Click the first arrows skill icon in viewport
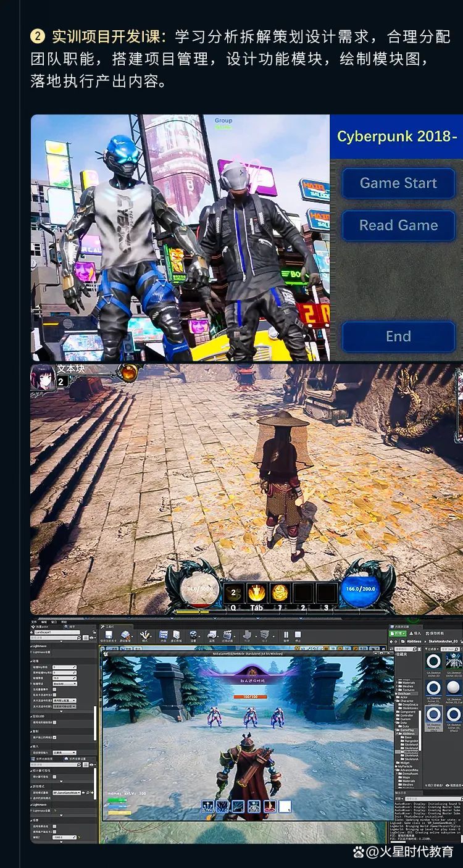Image resolution: width=463 pixels, height=868 pixels. (207, 806)
